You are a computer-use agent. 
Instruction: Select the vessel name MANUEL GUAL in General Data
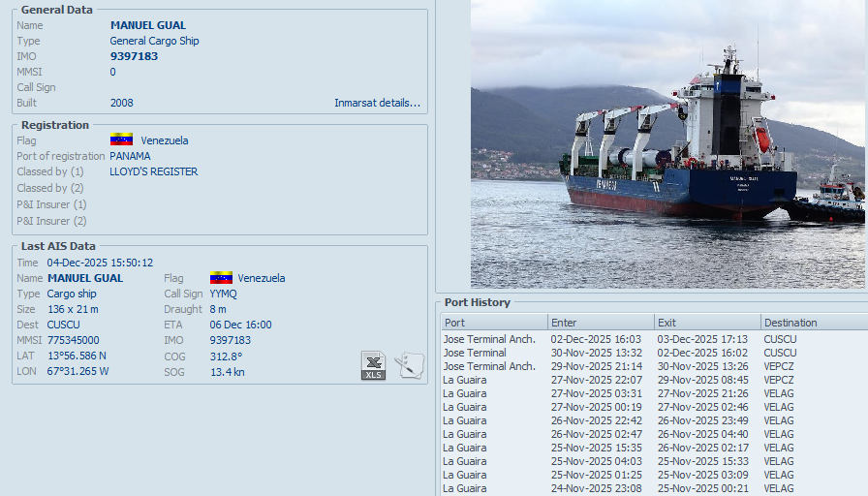[148, 25]
